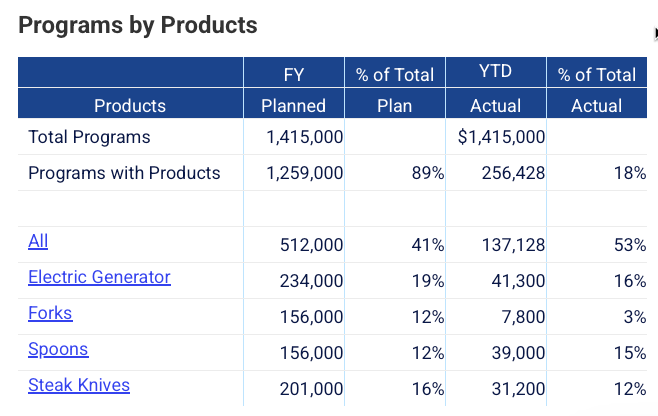658x416 pixels.
Task: Follow the Forks product link
Action: [50, 314]
